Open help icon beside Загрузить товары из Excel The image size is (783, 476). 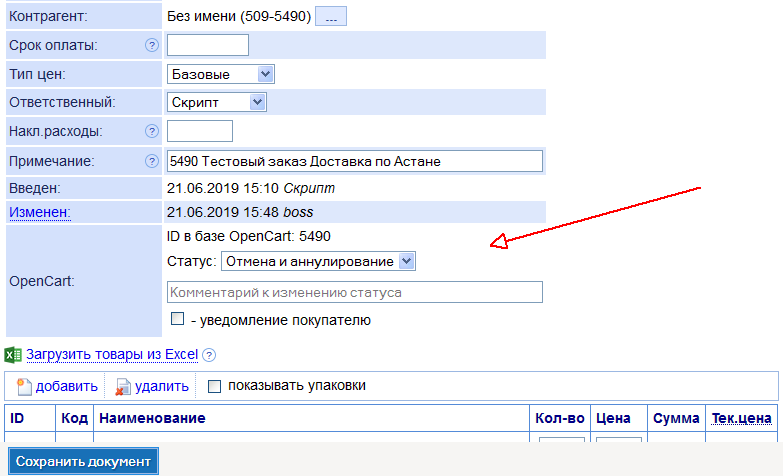click(209, 355)
